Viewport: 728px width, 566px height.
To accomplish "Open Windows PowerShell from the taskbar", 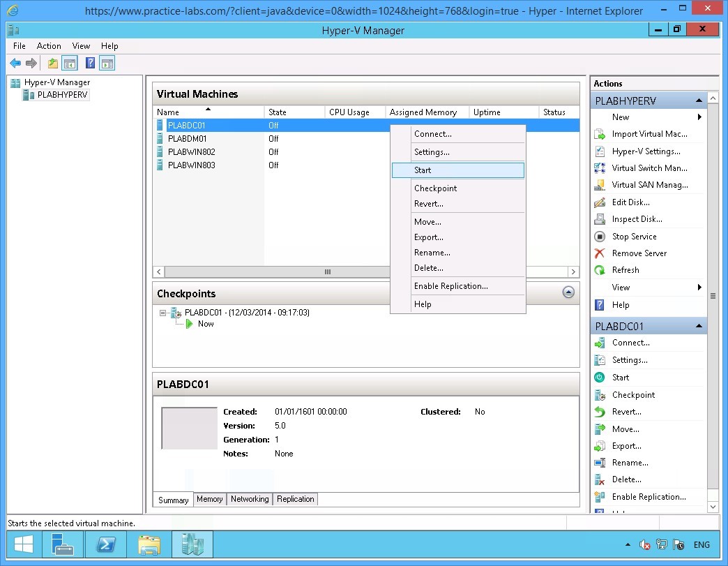I will coord(106,544).
